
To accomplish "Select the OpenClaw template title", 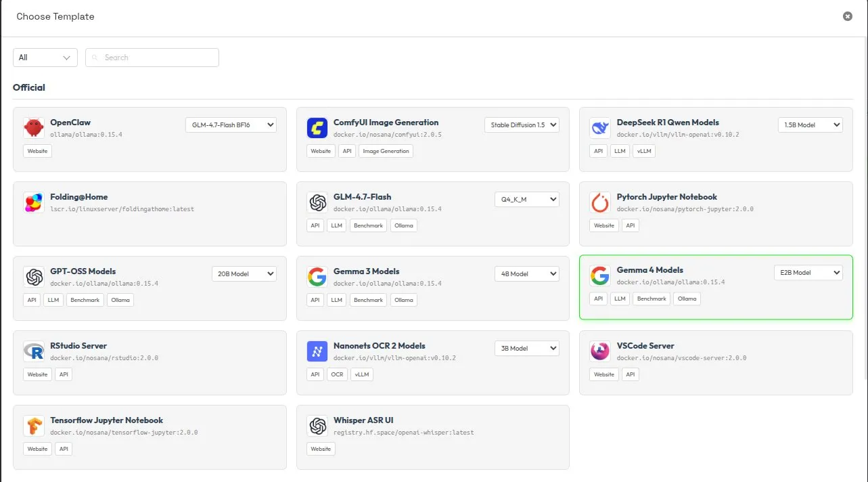I will tap(70, 123).
